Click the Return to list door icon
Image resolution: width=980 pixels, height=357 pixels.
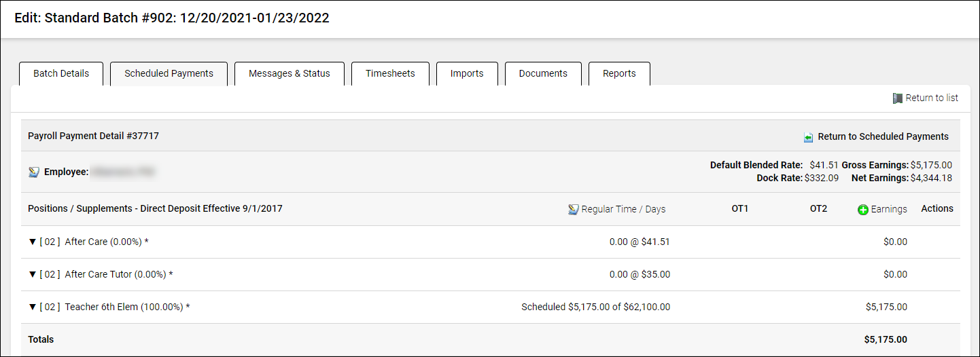point(898,98)
